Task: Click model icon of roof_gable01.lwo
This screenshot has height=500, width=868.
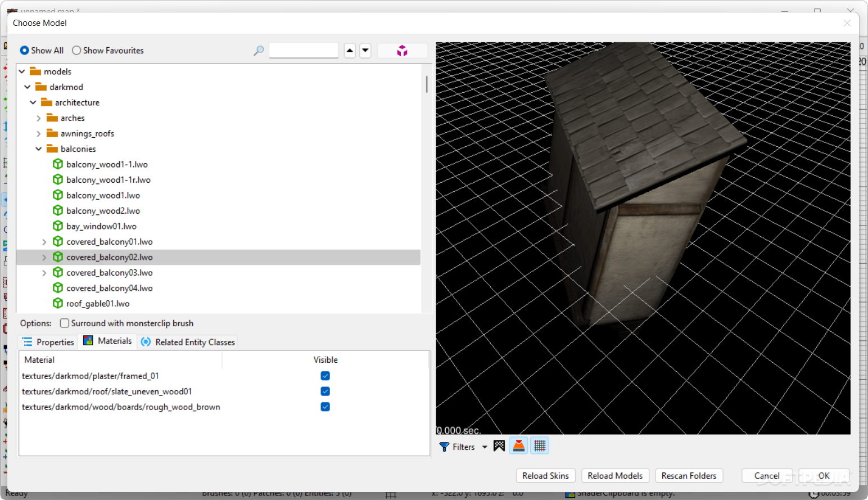Action: [x=58, y=303]
